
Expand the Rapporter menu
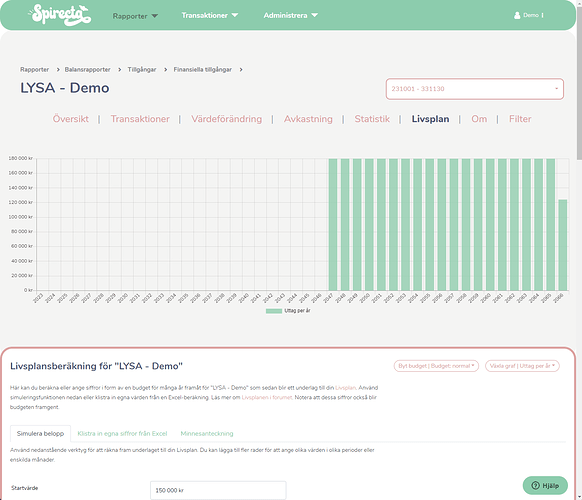(x=135, y=16)
